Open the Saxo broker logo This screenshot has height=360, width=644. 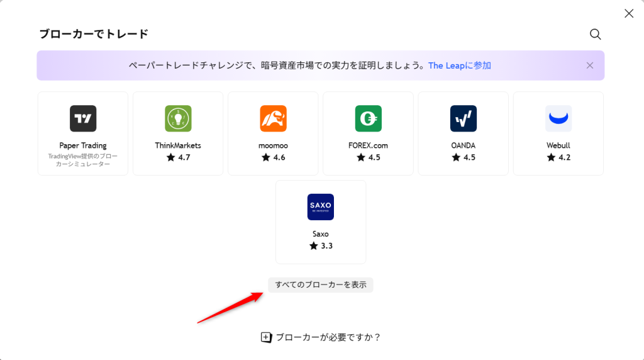(x=321, y=207)
